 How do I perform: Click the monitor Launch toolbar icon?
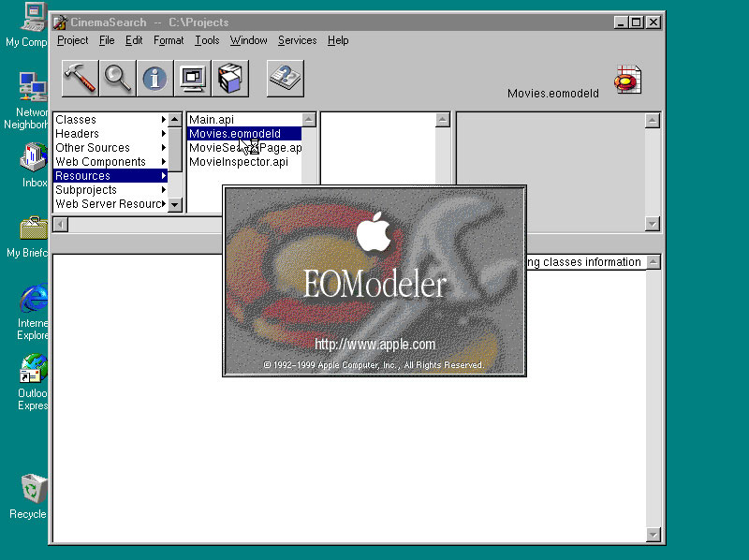coord(193,79)
